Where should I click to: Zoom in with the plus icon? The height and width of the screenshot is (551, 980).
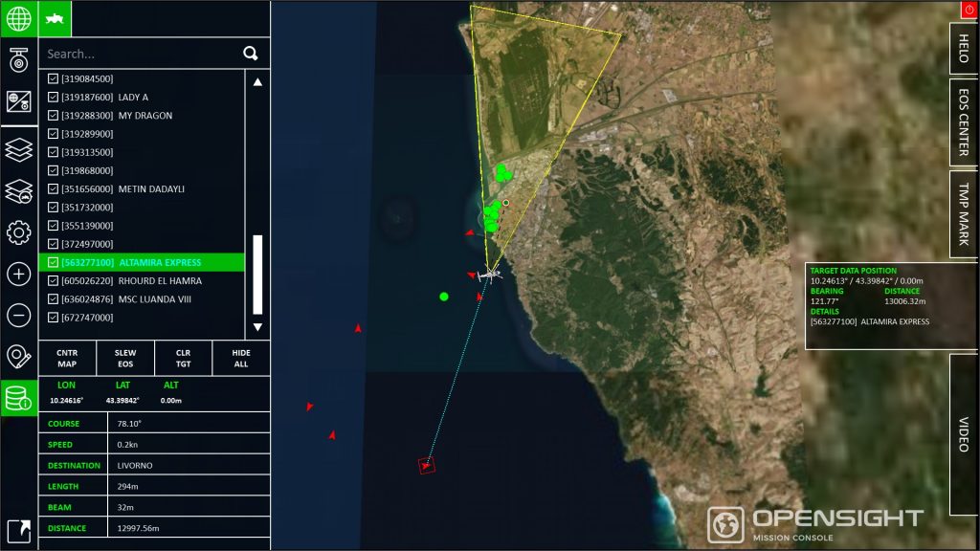19,274
